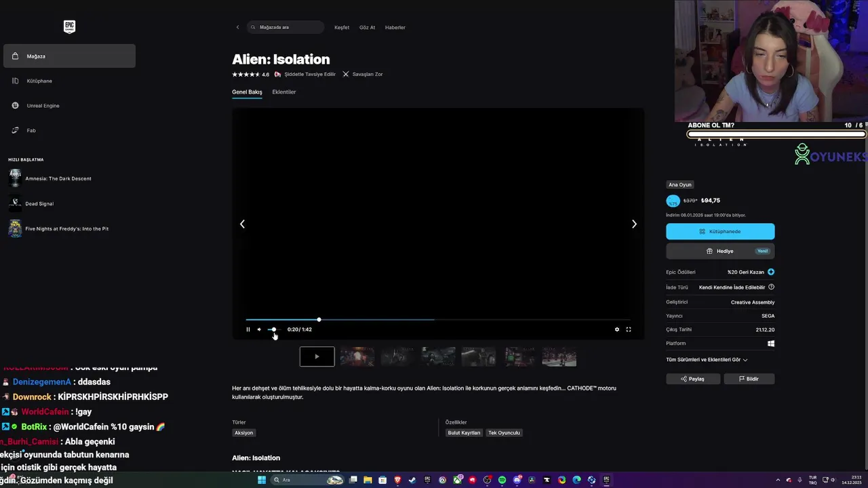Click the Five Nights at Freddy's game icon
The height and width of the screenshot is (488, 868).
15,228
